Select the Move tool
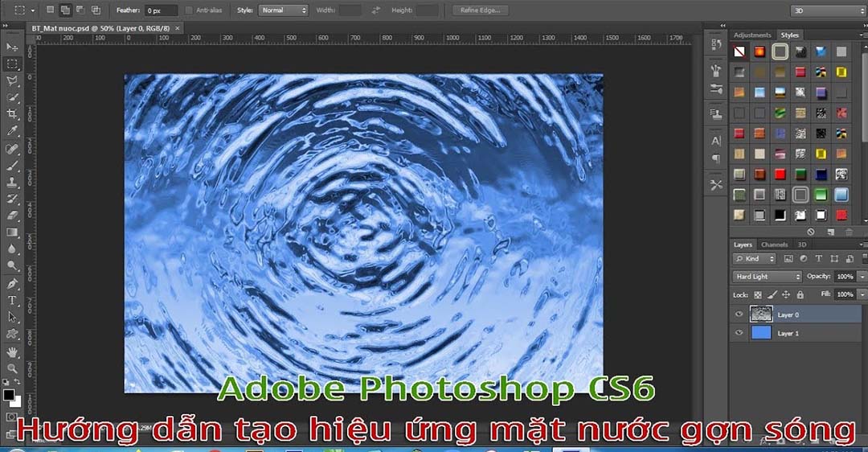868x452 pixels. coord(11,47)
